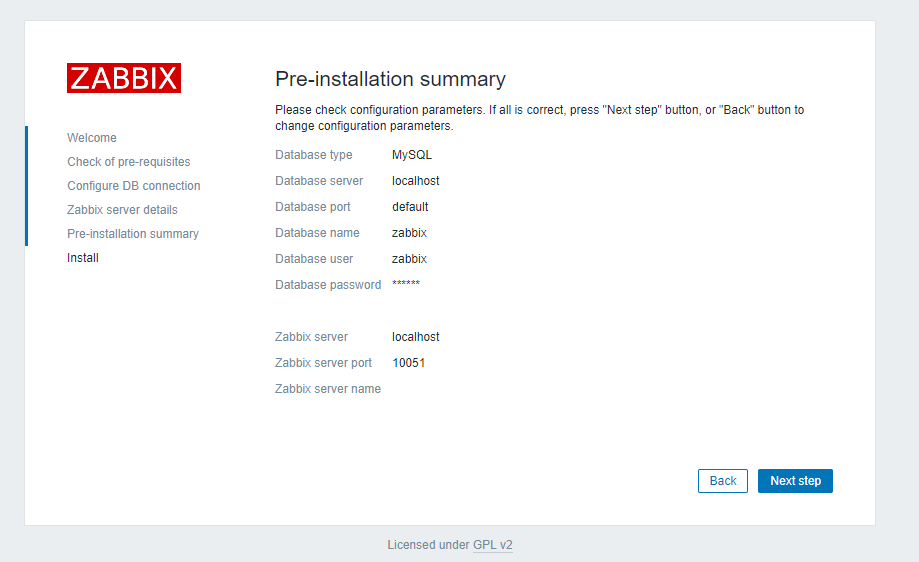This screenshot has width=919, height=562.
Task: Select the Install step in sidebar
Action: point(83,258)
